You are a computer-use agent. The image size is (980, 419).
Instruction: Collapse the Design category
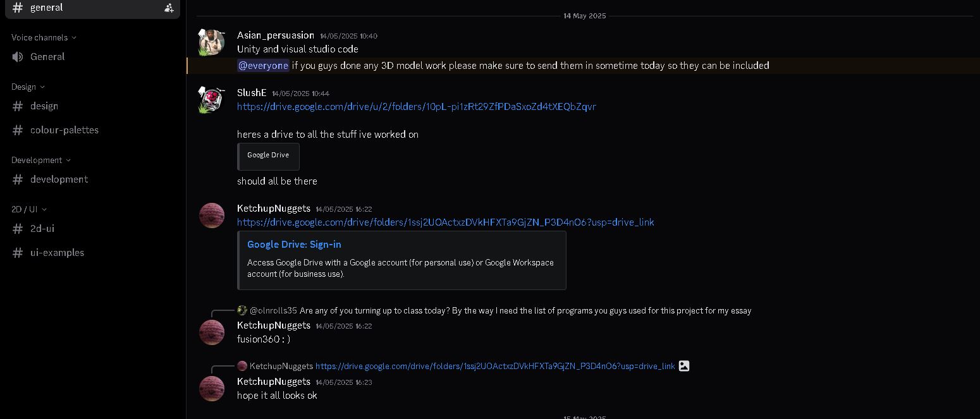[x=28, y=87]
